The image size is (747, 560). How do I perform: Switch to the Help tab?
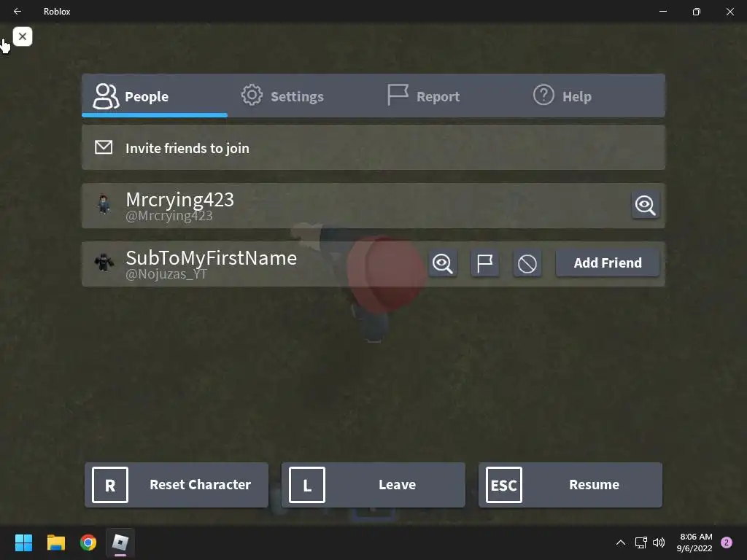click(x=562, y=96)
